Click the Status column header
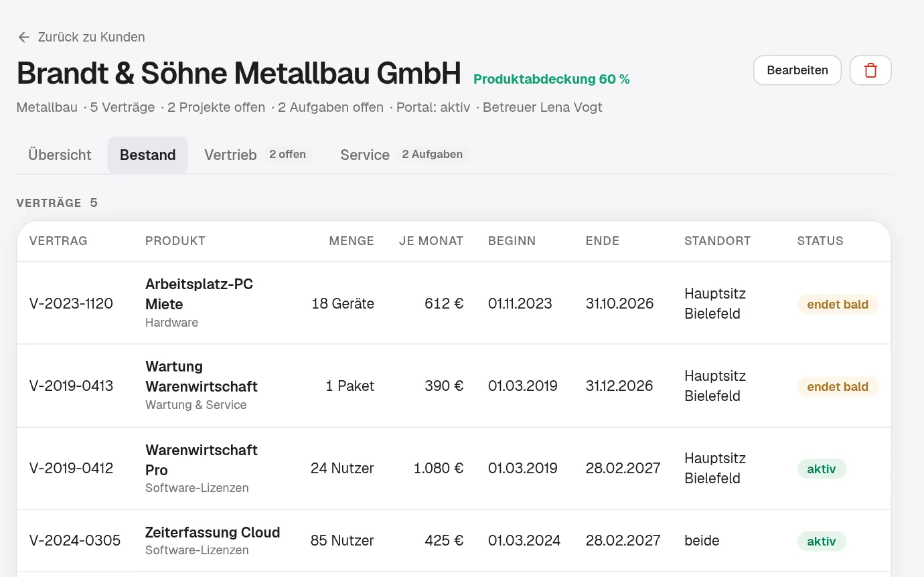 click(x=820, y=241)
